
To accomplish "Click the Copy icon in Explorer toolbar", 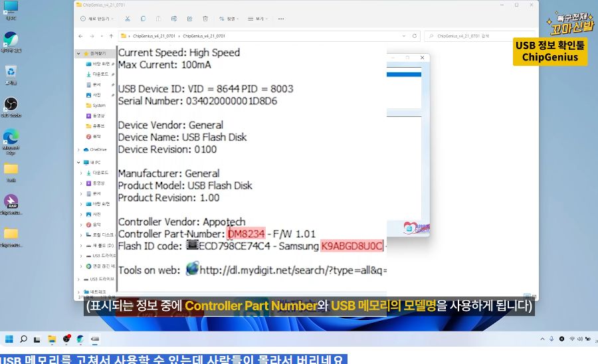I will [x=143, y=19].
